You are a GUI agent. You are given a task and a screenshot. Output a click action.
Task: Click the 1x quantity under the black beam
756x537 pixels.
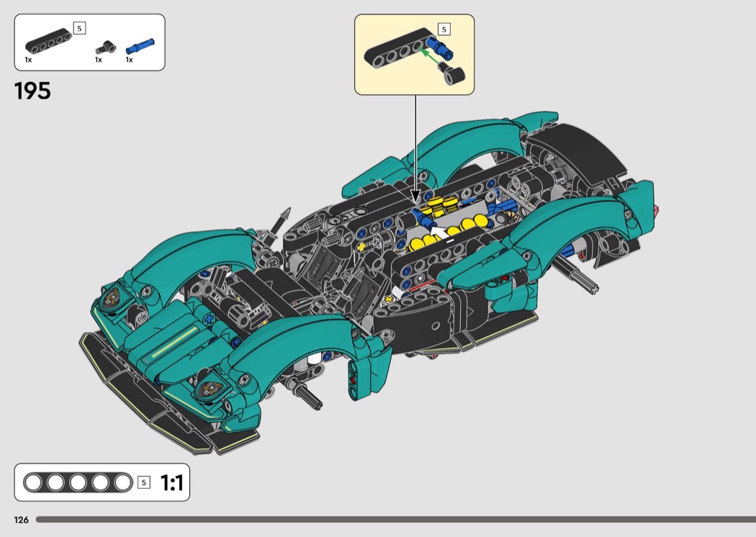[x=28, y=60]
